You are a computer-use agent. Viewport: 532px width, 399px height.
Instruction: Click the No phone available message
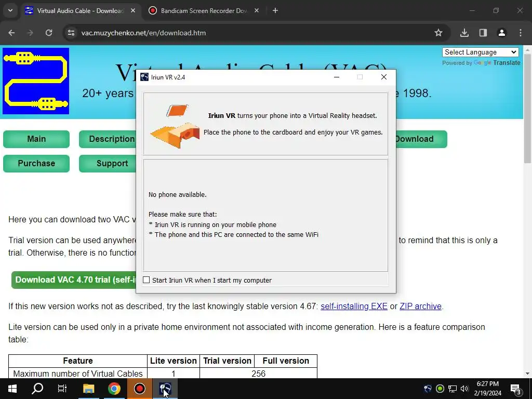178,195
